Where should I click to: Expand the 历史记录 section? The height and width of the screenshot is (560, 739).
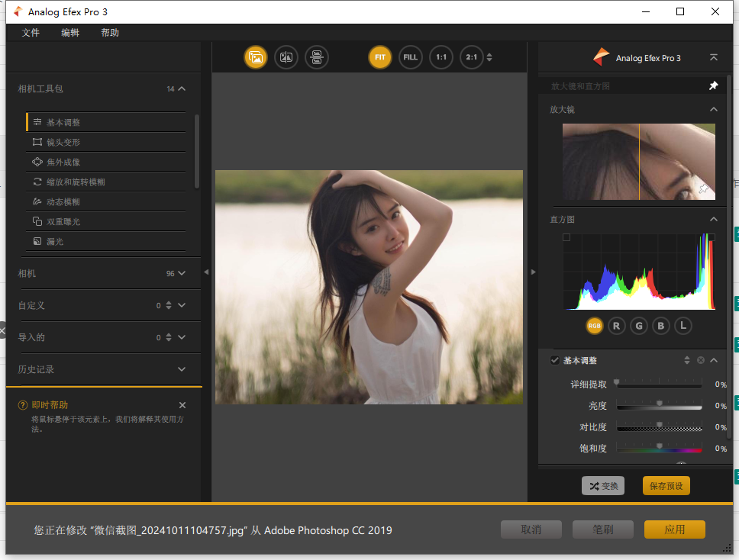[182, 369]
